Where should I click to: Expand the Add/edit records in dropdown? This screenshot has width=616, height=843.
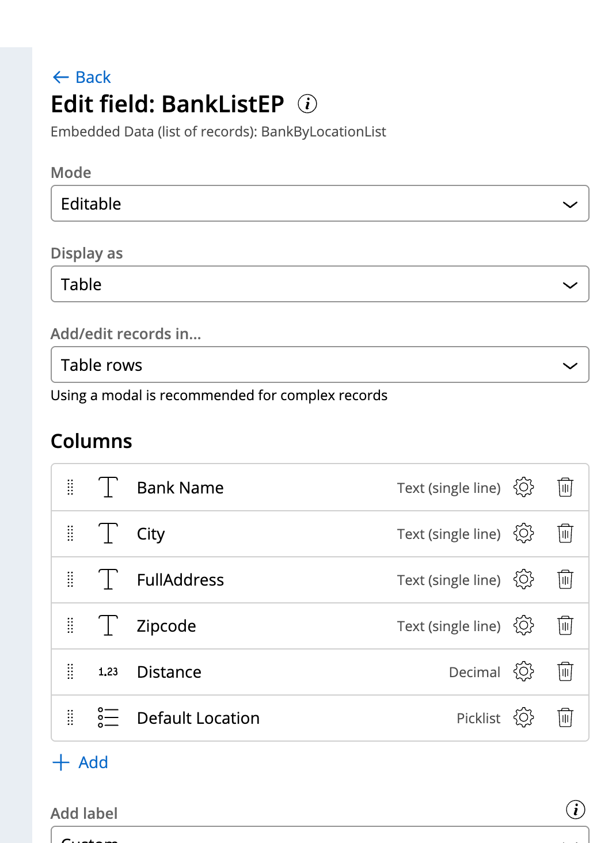pos(320,364)
